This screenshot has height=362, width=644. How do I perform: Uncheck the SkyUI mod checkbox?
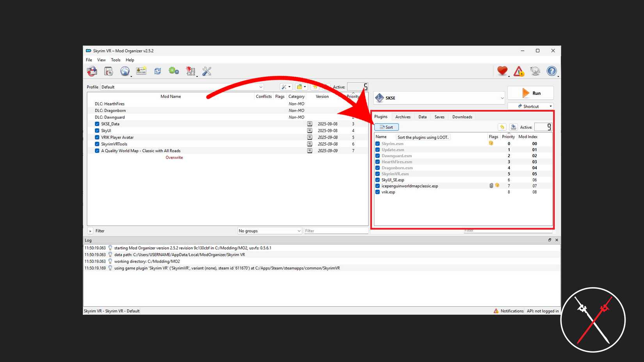click(x=97, y=131)
